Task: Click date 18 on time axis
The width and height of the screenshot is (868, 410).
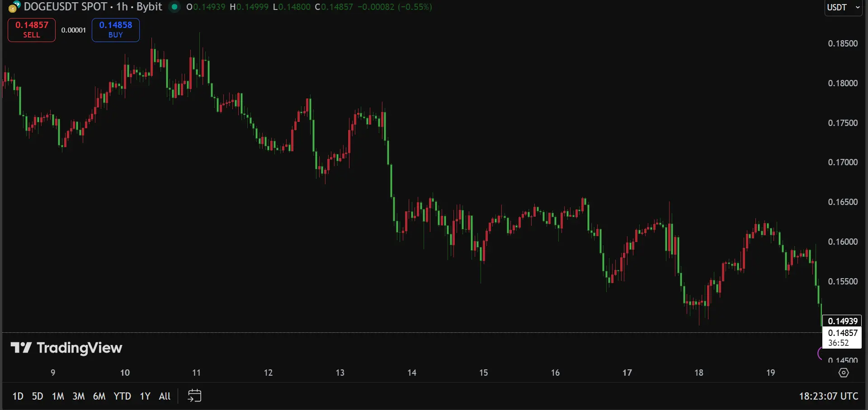Action: pos(699,373)
